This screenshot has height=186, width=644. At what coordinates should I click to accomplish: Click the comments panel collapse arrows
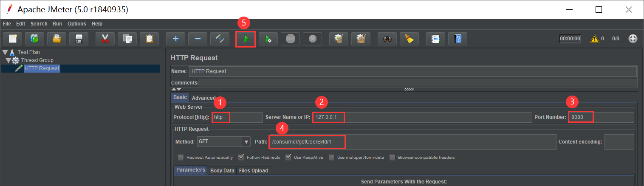pos(176,89)
